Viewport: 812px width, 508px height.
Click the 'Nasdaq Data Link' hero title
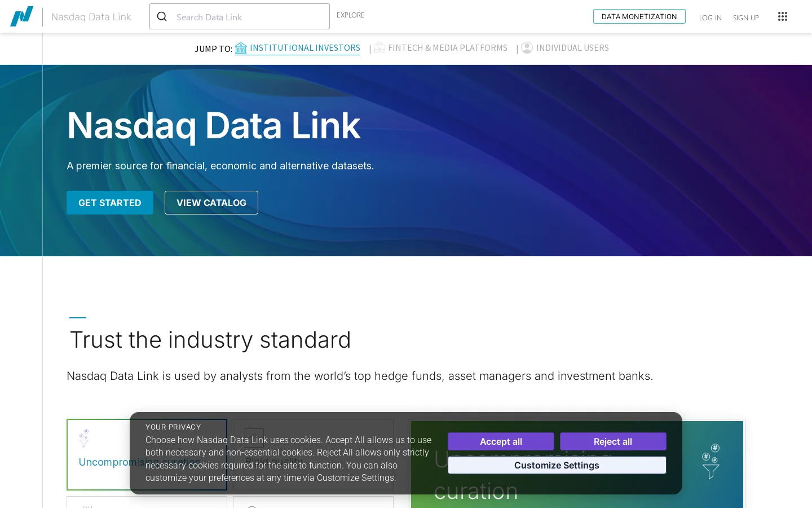pos(213,125)
